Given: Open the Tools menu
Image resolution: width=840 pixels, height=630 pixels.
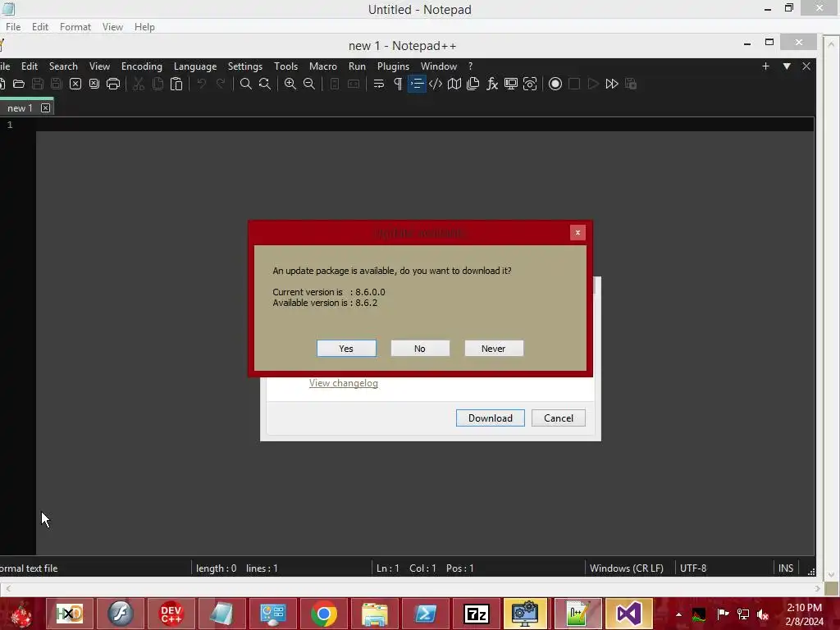Looking at the screenshot, I should [x=285, y=66].
